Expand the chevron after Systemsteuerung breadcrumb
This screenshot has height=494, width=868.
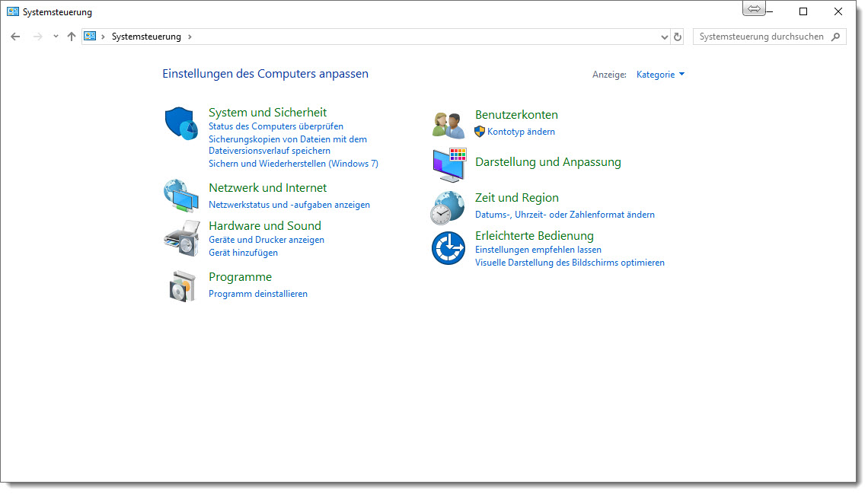(190, 37)
